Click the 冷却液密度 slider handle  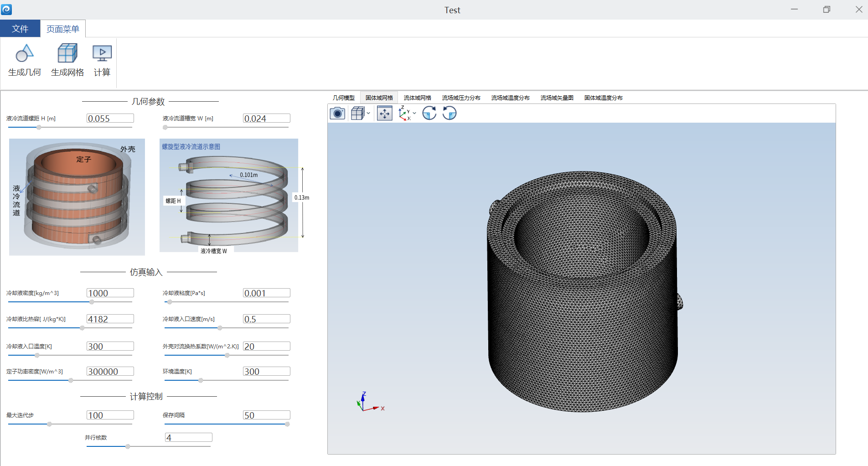[92, 302]
